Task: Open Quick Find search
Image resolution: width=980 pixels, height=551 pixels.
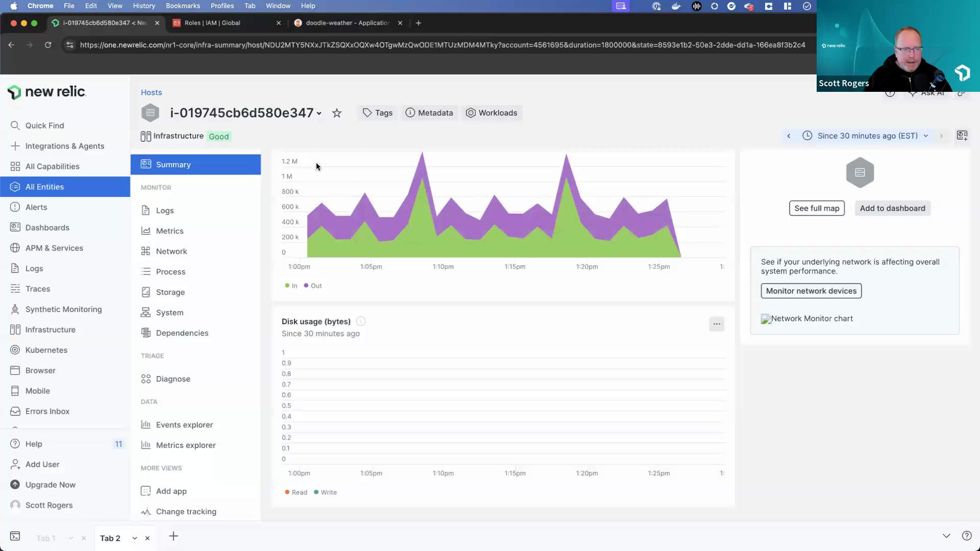Action: [44, 126]
